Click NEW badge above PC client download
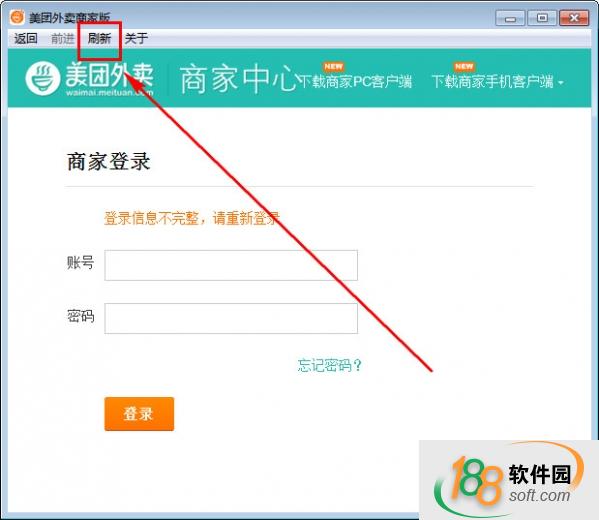Viewport: 599px width, 520px height. tap(333, 66)
